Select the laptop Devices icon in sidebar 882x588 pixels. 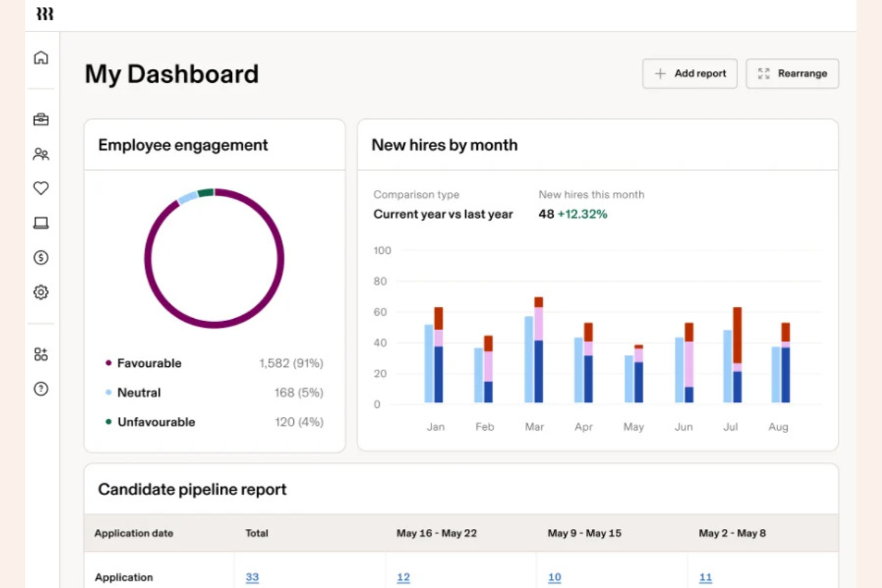coord(41,223)
